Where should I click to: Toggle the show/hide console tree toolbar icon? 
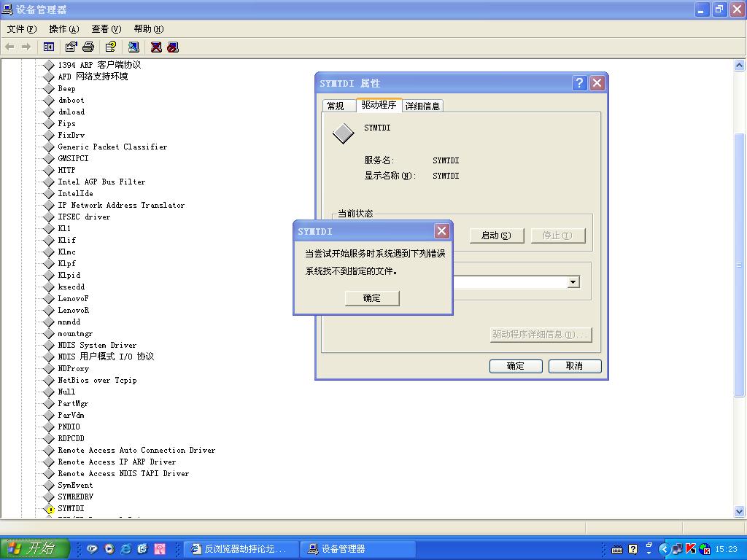49,47
